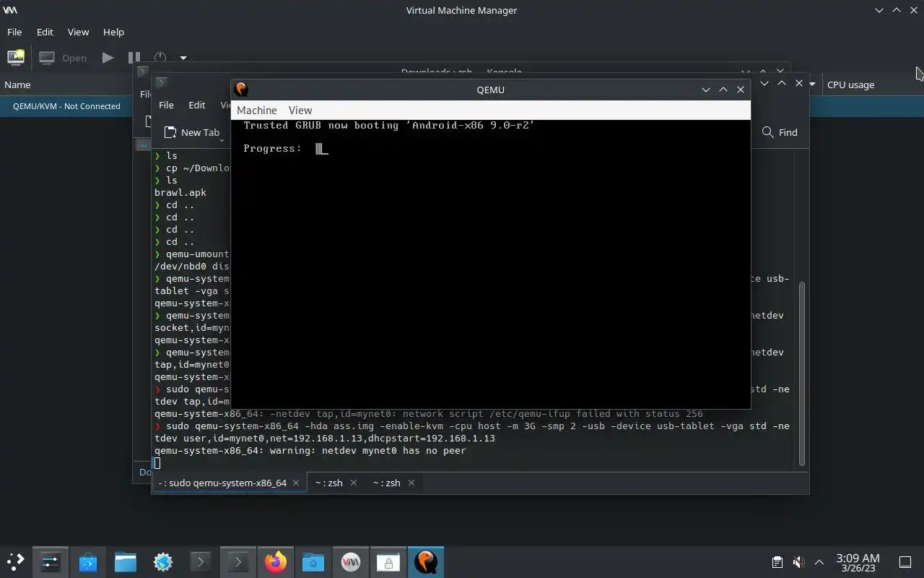Click the globe gear taskbar icon

pyautogui.click(x=163, y=562)
